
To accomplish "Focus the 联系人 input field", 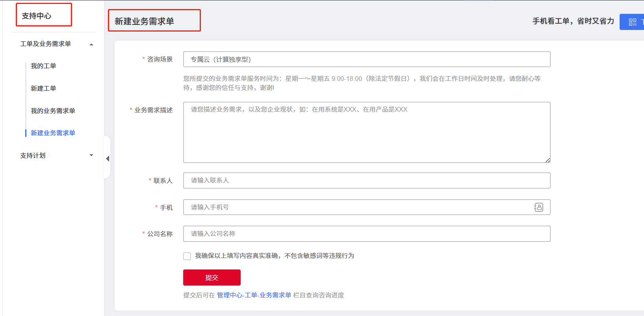I will click(366, 180).
